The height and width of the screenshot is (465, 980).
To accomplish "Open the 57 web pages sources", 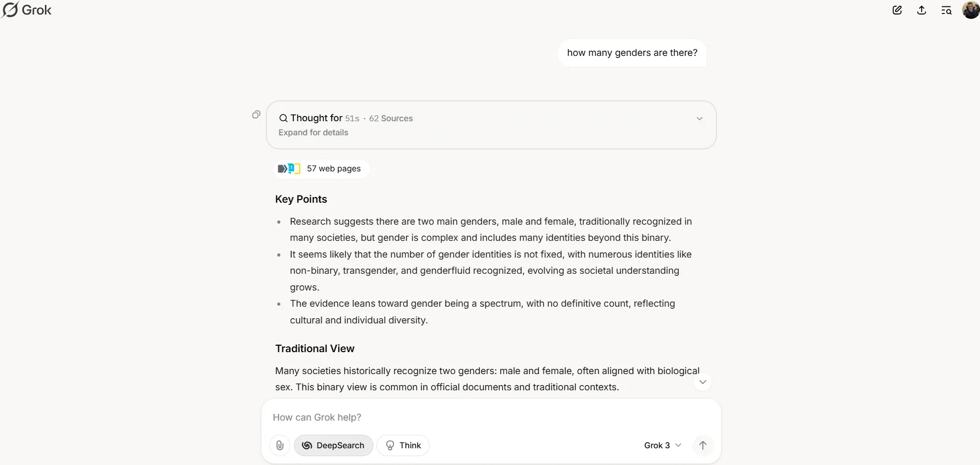I will click(x=322, y=169).
